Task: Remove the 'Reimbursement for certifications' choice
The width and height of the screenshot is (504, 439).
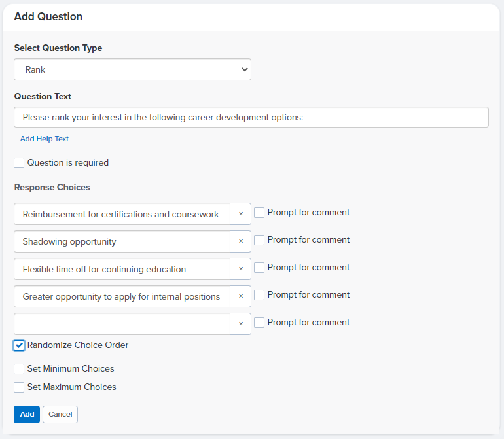Action: click(240, 214)
